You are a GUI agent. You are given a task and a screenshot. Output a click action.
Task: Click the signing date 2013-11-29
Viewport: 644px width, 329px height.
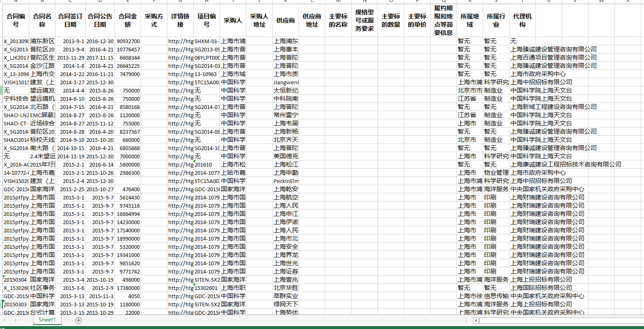[70, 58]
